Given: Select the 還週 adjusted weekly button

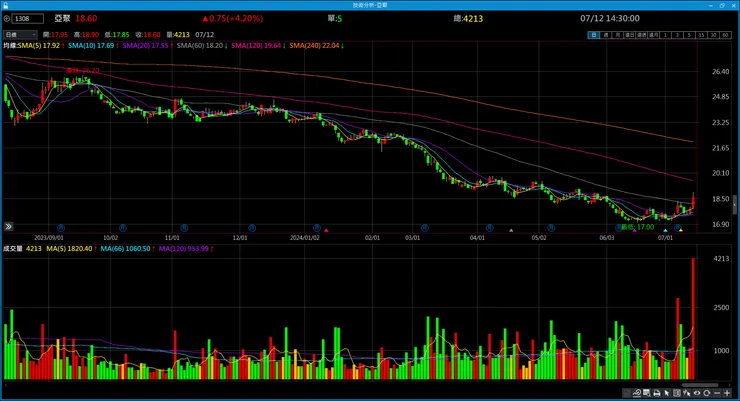Looking at the screenshot, I should 641,35.
